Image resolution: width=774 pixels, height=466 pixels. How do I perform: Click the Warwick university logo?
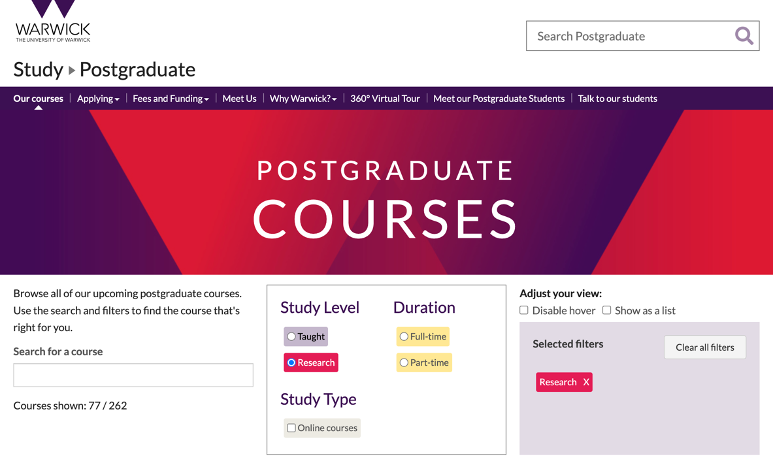tap(53, 22)
